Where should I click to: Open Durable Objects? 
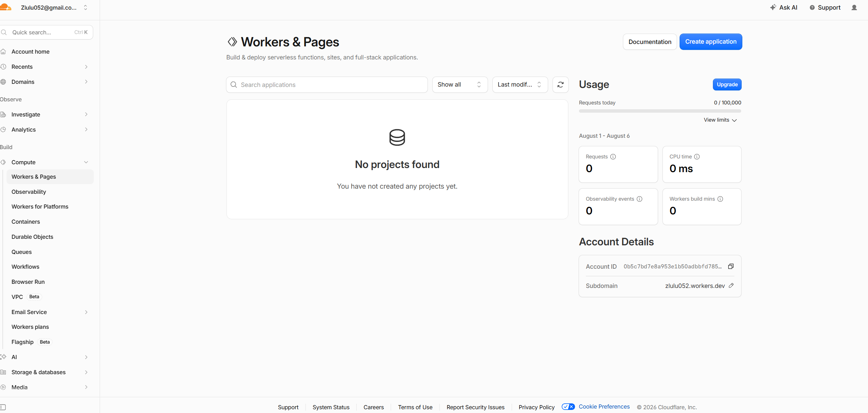(x=32, y=237)
